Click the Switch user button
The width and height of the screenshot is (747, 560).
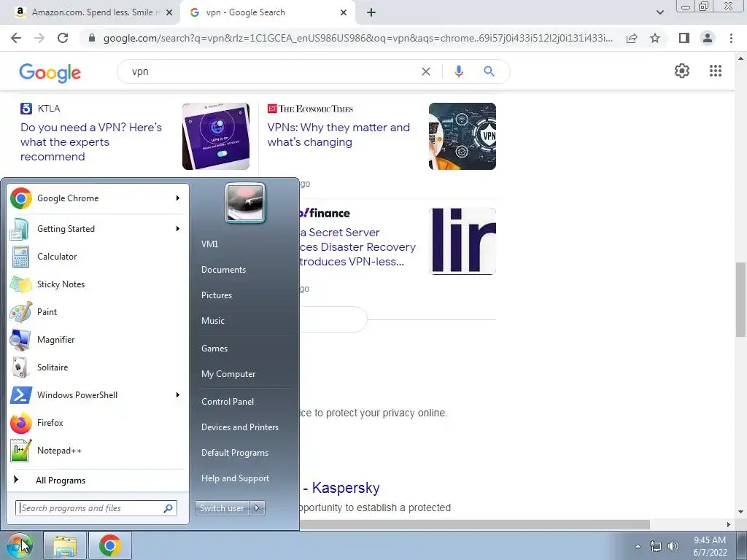click(x=222, y=508)
